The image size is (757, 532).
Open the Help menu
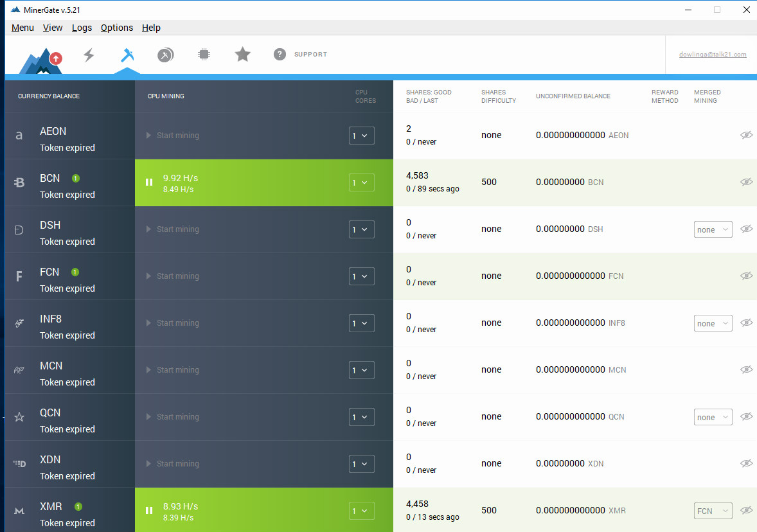click(x=151, y=28)
